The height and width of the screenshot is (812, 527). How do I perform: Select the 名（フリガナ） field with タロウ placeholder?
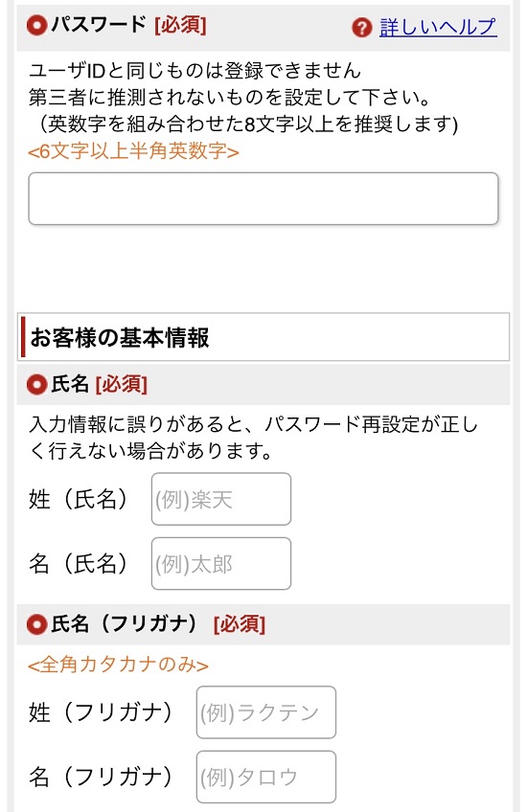265,777
